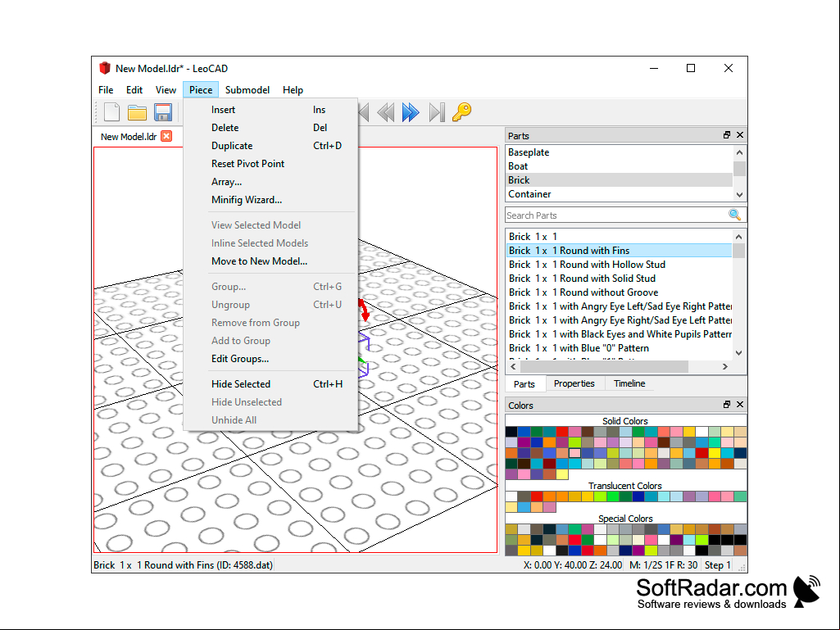
Task: Open the Array... dialog
Action: coord(270,182)
